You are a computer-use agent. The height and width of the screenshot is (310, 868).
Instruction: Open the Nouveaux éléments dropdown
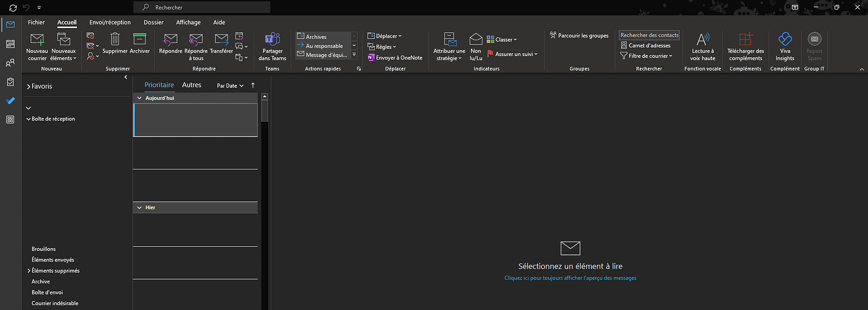(x=64, y=46)
